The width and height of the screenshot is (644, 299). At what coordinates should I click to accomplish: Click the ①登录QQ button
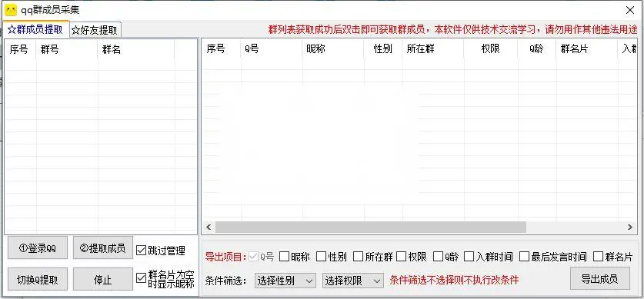click(38, 248)
